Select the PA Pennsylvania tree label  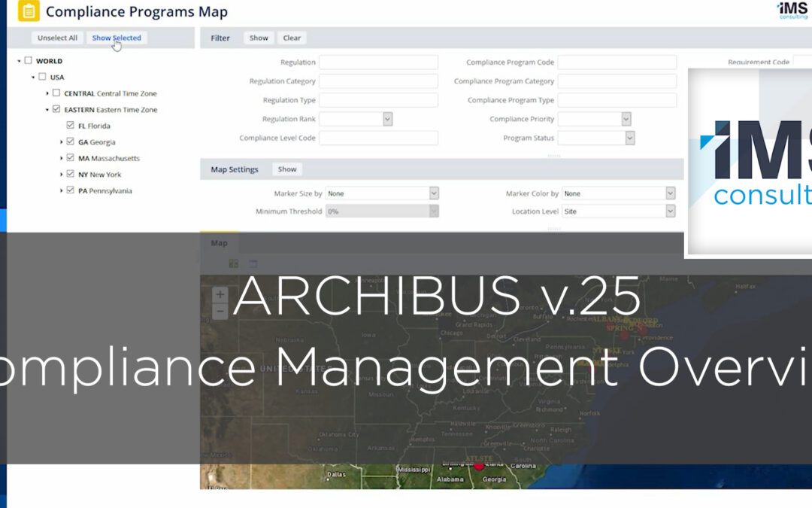point(105,190)
